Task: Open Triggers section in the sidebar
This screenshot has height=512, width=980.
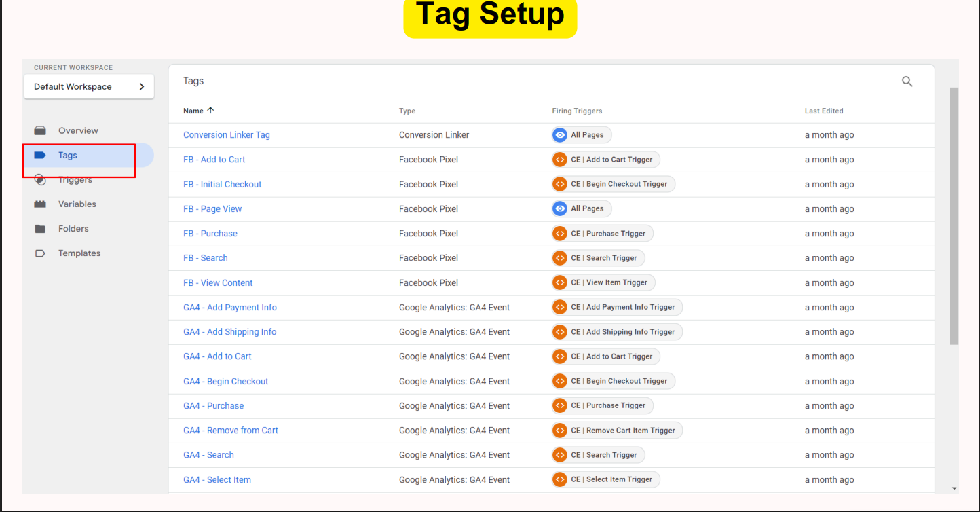Action: (75, 180)
